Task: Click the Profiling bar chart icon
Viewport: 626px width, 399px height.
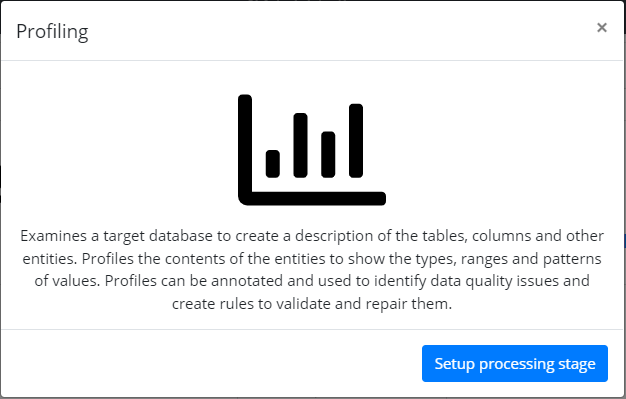Action: [x=312, y=150]
